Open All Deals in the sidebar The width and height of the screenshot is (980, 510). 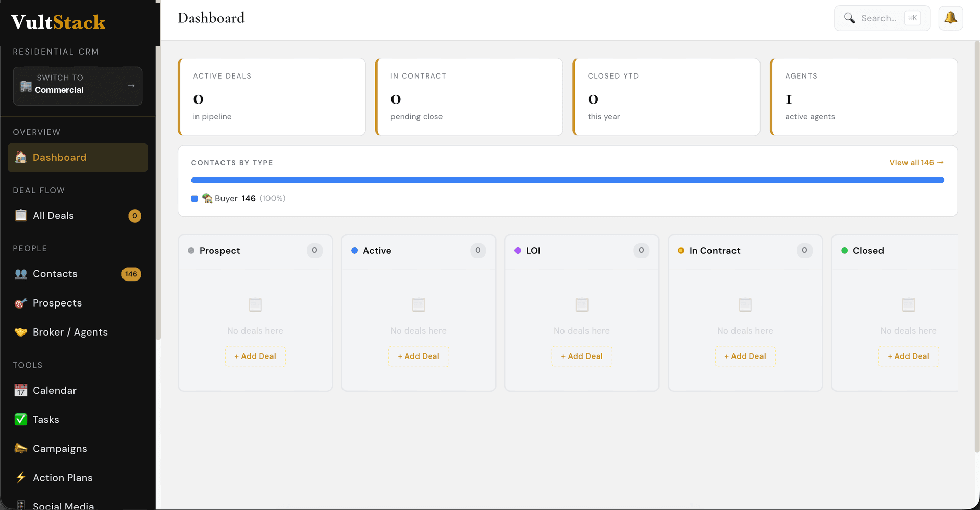point(78,215)
